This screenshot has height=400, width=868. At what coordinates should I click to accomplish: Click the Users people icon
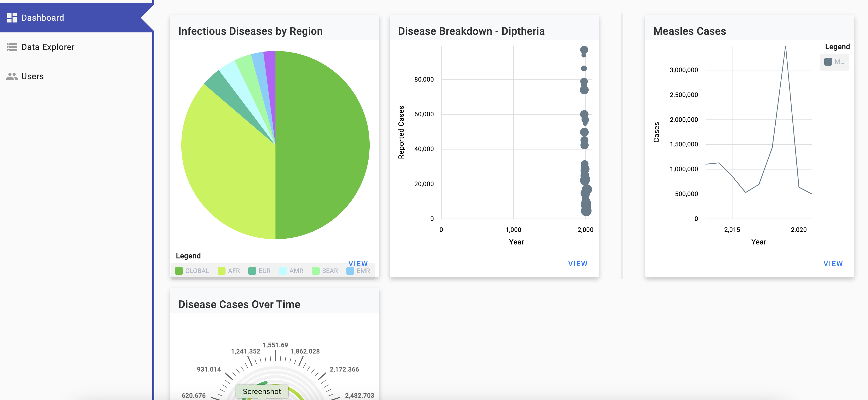point(12,76)
